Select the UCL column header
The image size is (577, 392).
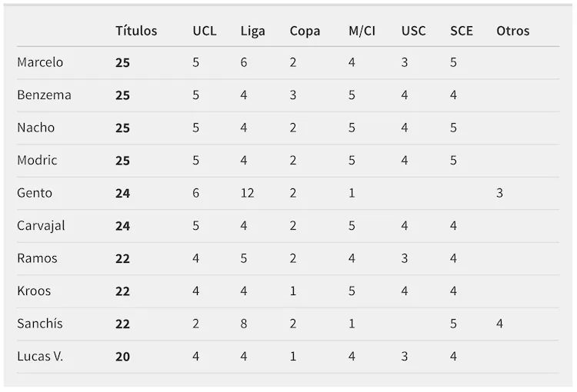tap(205, 31)
